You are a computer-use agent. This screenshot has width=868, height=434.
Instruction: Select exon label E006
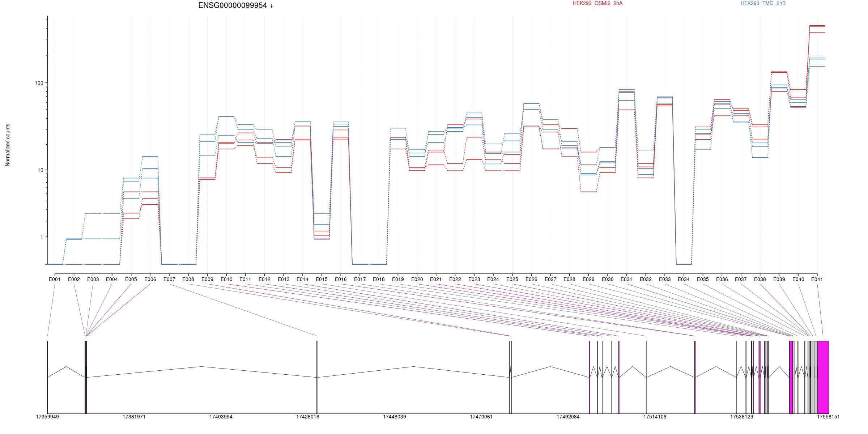150,280
